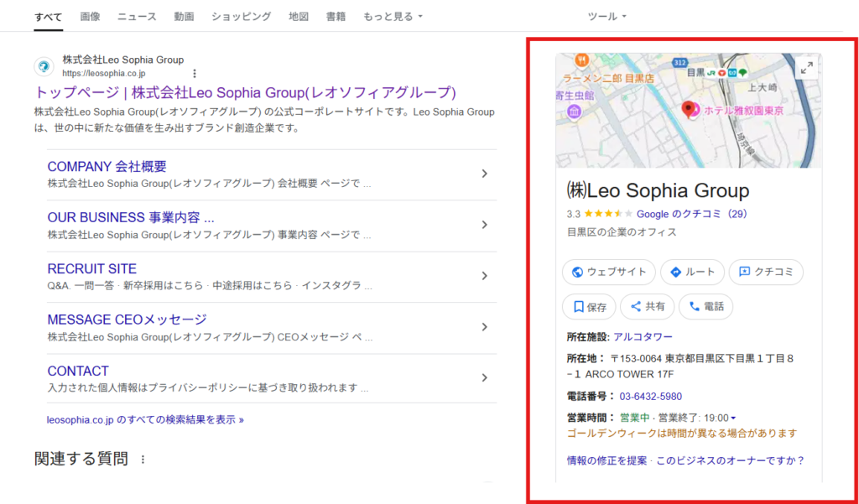Click the phone number 03-6432-5980

click(x=650, y=396)
